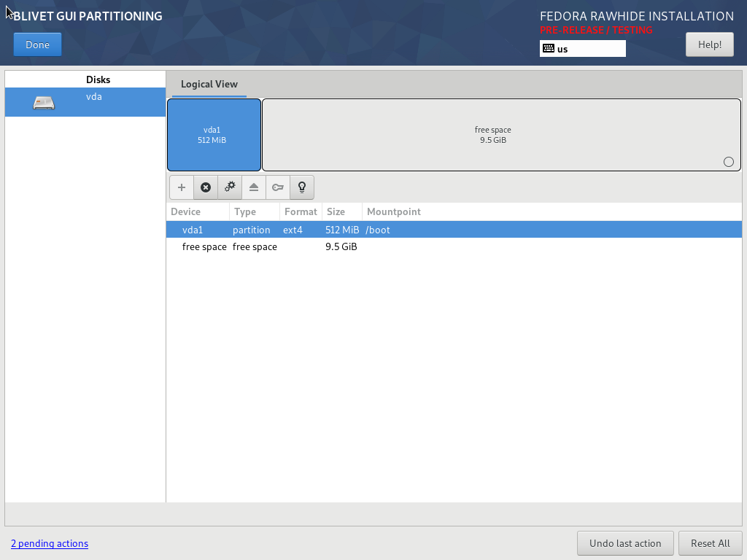Open the Help! button
This screenshot has height=560, width=747.
[709, 44]
